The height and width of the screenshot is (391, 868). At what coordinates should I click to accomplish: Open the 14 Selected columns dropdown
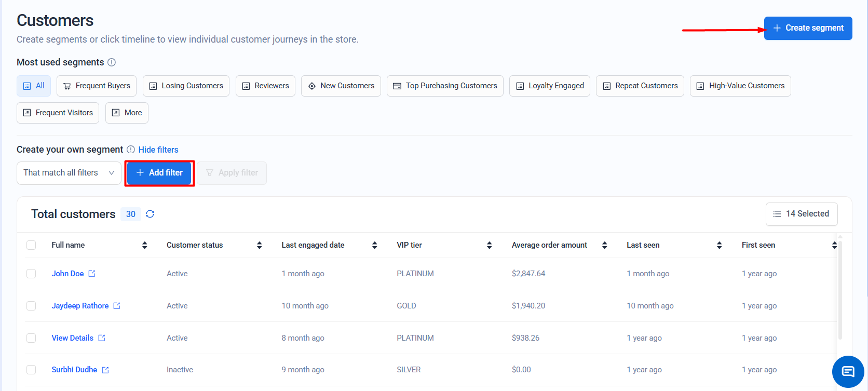[801, 214]
